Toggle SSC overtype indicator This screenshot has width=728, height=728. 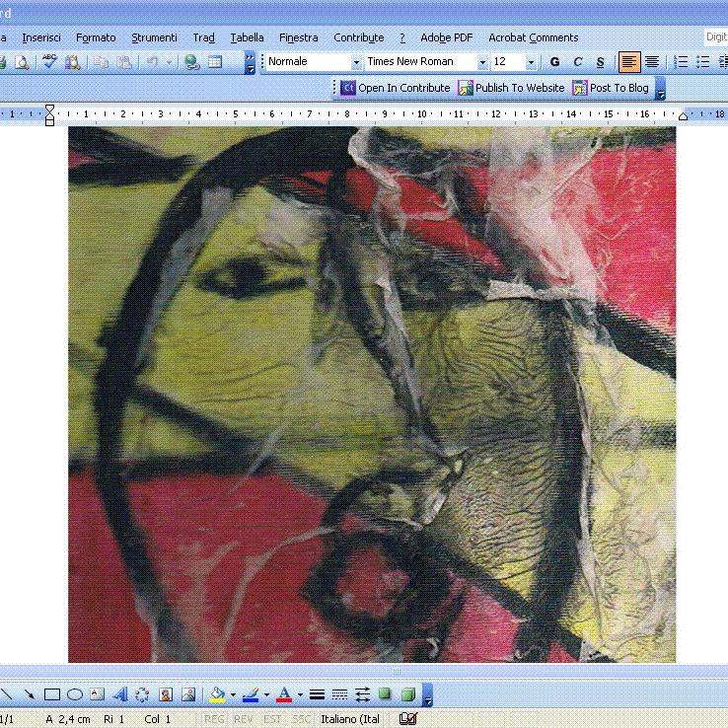click(x=301, y=719)
